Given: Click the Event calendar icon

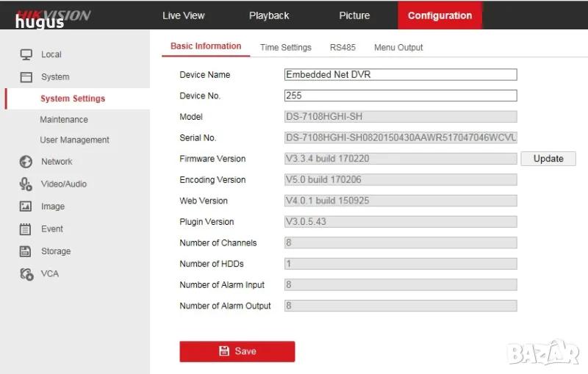Looking at the screenshot, I should tap(26, 229).
